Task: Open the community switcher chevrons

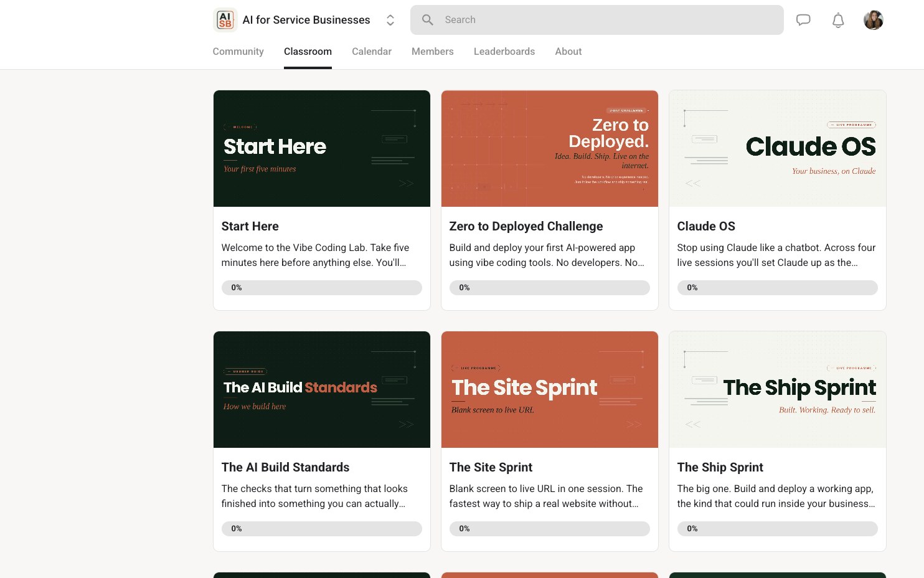Action: (390, 20)
